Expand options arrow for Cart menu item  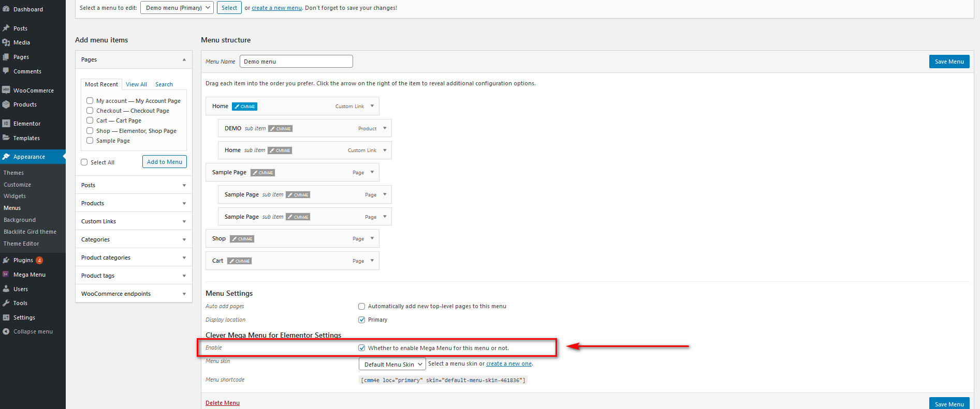(372, 261)
